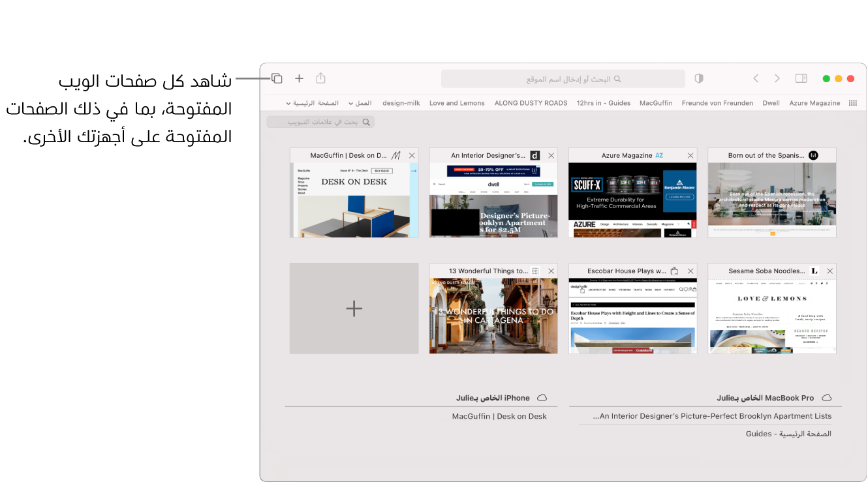This screenshot has height=482, width=868.
Task: Click favicon on Born out of Spanish tab
Action: [x=813, y=155]
